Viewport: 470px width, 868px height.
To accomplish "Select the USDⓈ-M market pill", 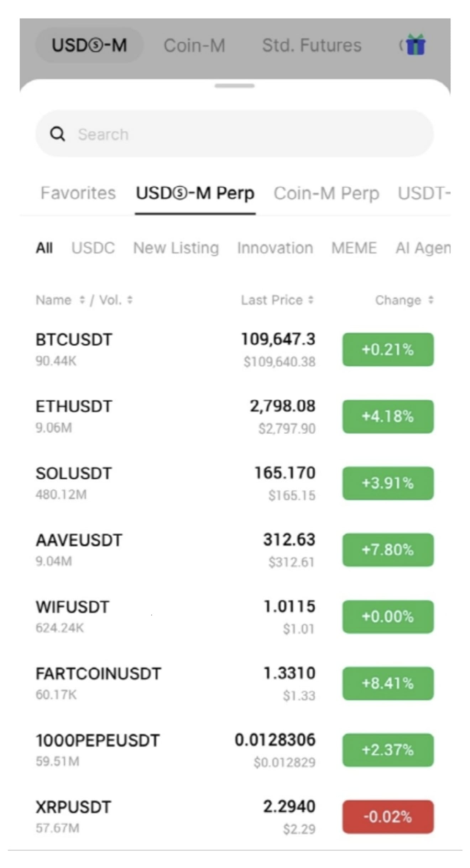I will (x=89, y=45).
